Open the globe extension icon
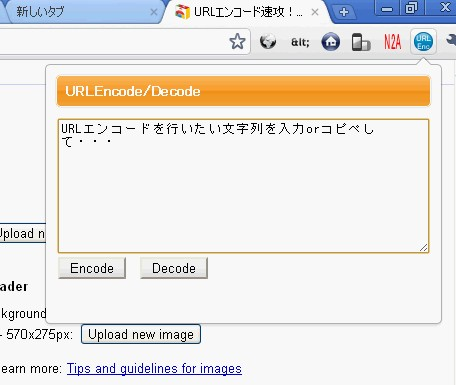This screenshot has height=385, width=456. 268,42
